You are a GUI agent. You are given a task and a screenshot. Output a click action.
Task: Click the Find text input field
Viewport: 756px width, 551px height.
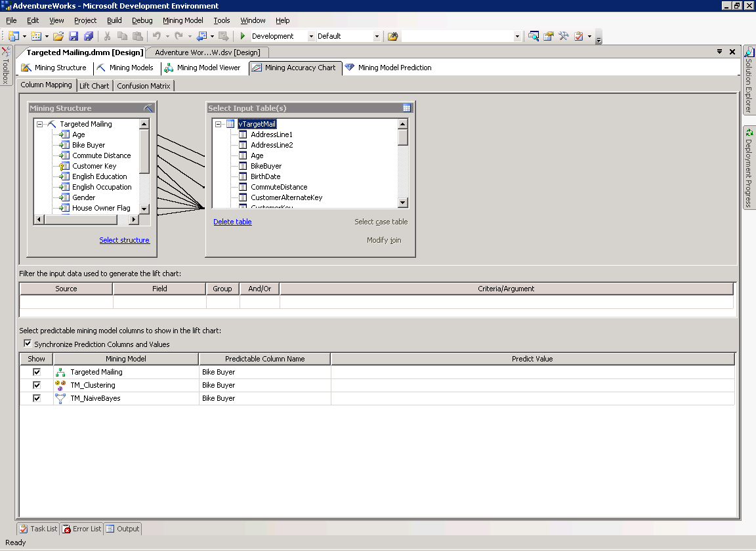457,36
